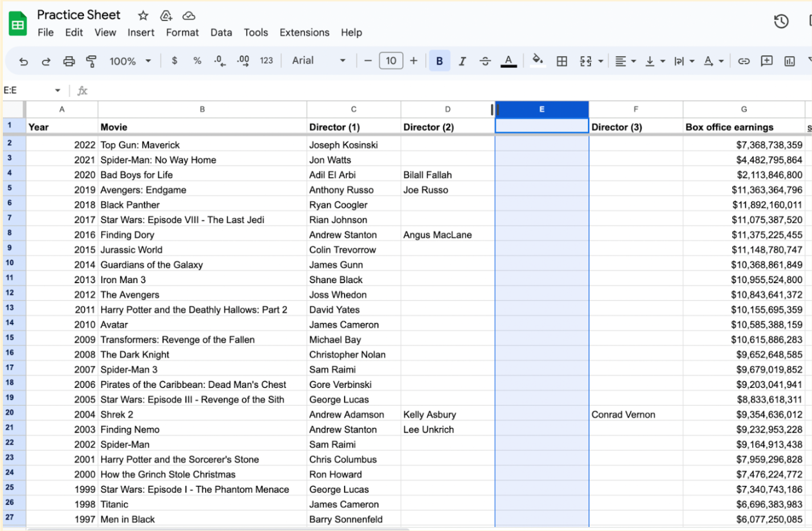The height and width of the screenshot is (531, 812).
Task: Decrease font size with minus button
Action: pyautogui.click(x=368, y=60)
